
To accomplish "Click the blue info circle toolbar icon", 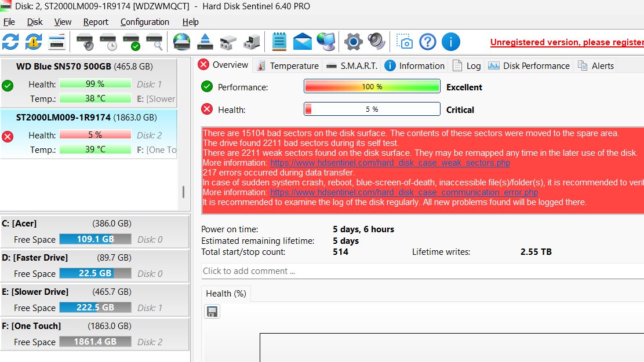I will 450,42.
